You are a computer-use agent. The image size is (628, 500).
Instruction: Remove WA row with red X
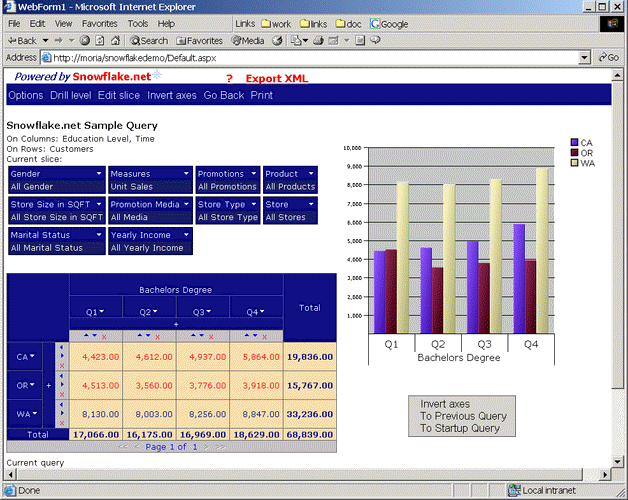click(62, 423)
